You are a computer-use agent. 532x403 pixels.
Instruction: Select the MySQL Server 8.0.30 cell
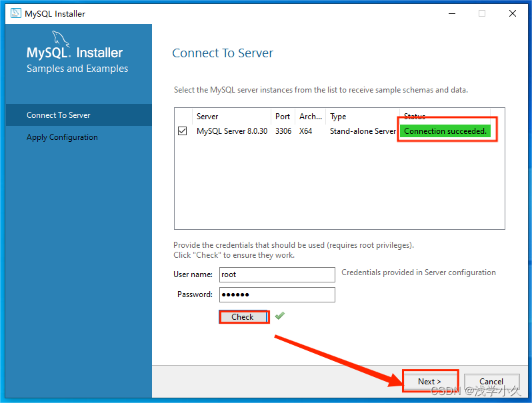click(232, 131)
